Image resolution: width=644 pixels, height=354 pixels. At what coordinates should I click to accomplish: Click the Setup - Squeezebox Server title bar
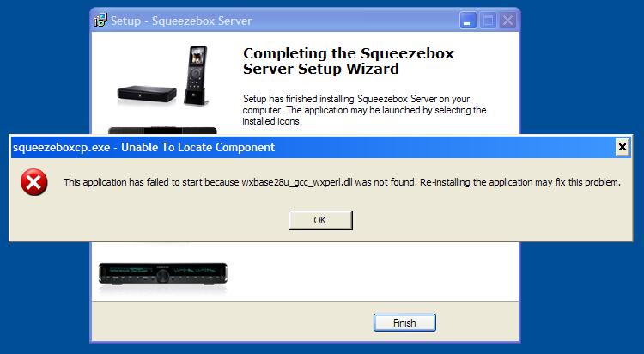click(x=275, y=21)
